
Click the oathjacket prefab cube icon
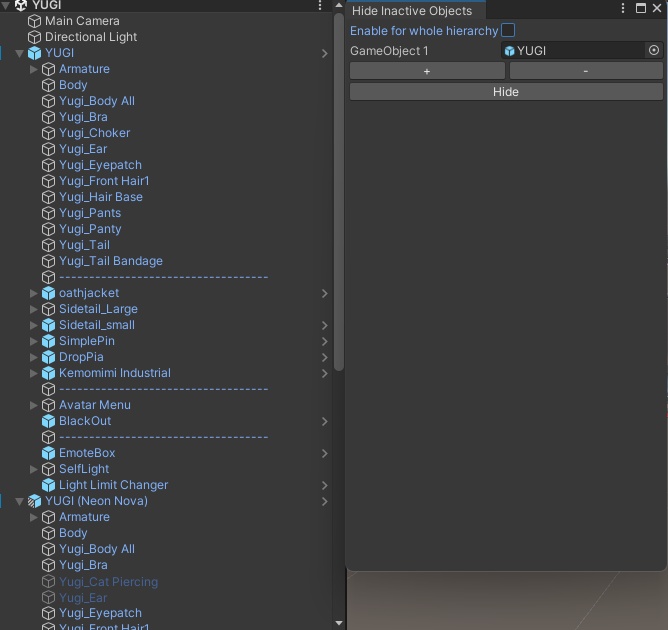[x=48, y=293]
